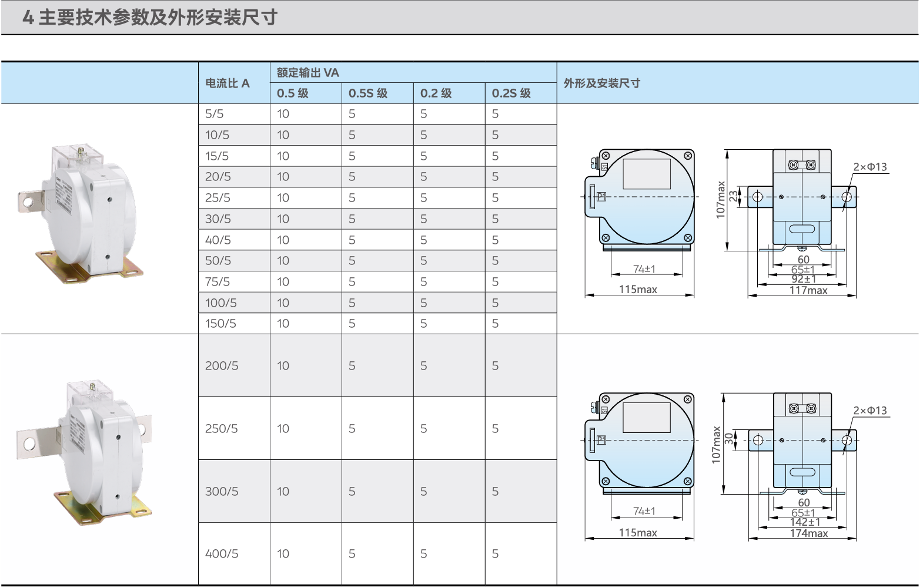923x588 pixels.
Task: Select the 200/5 current ratio cell
Action: click(x=222, y=366)
